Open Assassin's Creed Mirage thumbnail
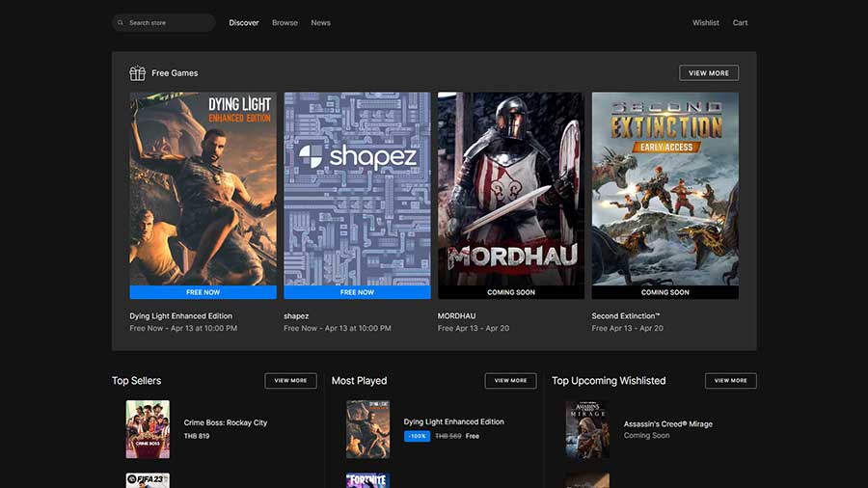Screen dimensions: 868x488 click(x=587, y=429)
